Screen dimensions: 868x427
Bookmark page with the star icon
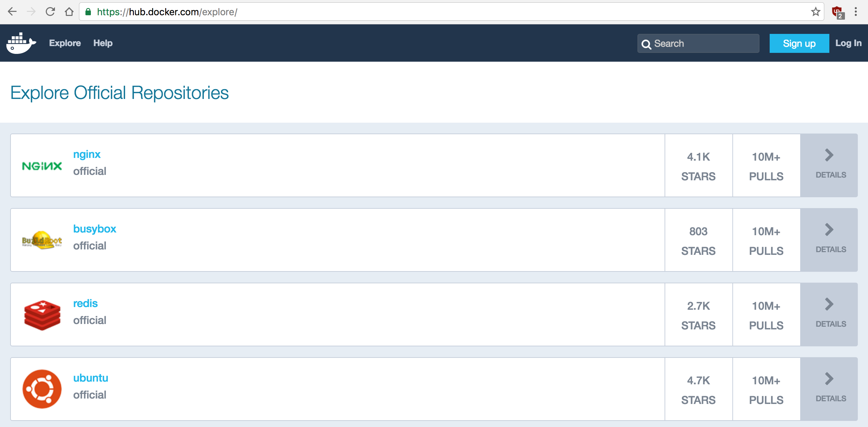click(x=815, y=12)
